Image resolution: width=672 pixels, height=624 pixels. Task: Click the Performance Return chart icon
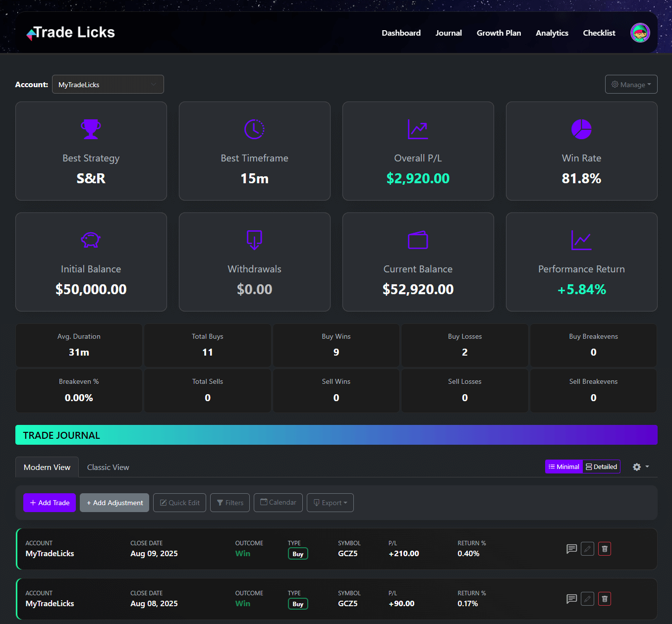point(581,240)
